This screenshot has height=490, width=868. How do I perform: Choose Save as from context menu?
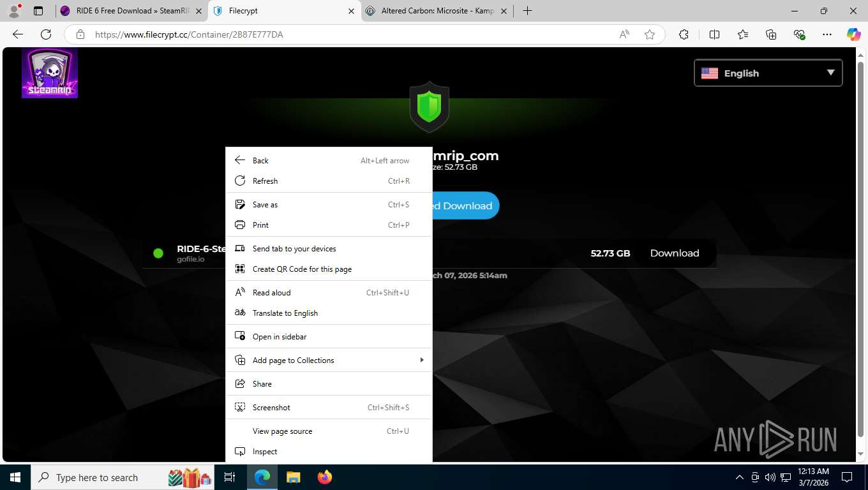click(x=329, y=205)
